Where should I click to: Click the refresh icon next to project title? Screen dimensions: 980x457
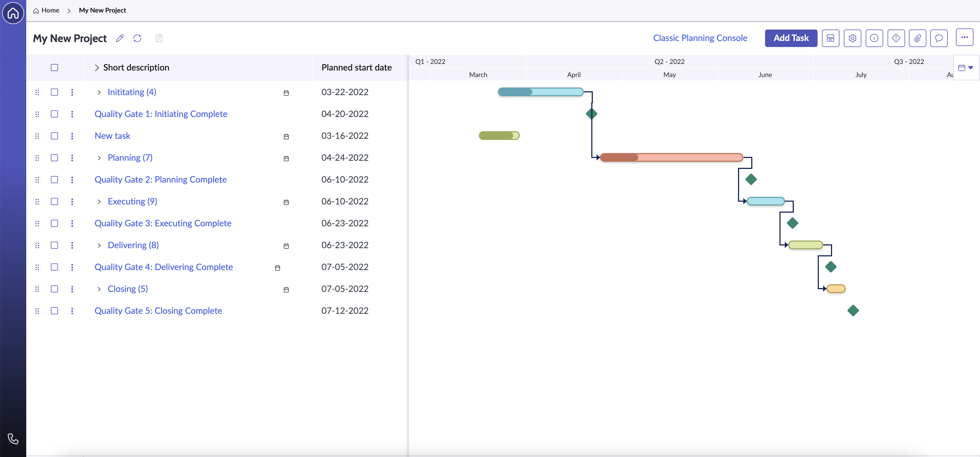[x=137, y=38]
